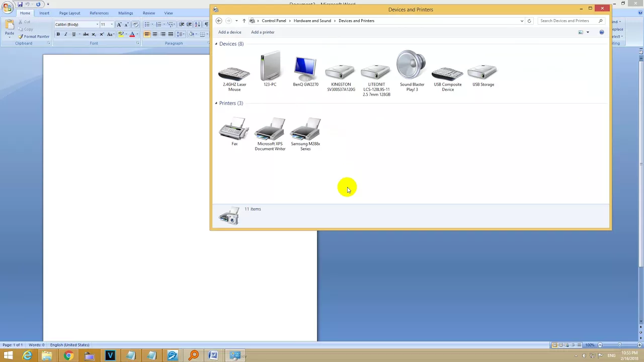Open Word's Review tab

point(149,13)
